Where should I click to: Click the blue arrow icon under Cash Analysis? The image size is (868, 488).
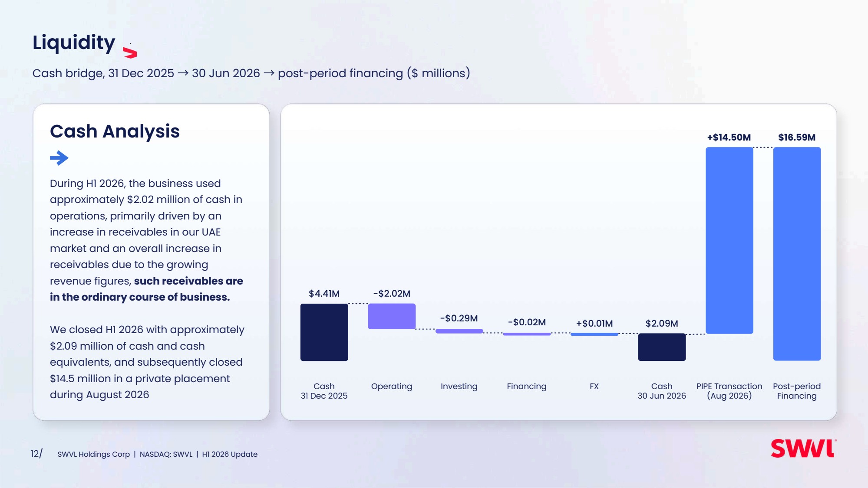[x=59, y=158]
